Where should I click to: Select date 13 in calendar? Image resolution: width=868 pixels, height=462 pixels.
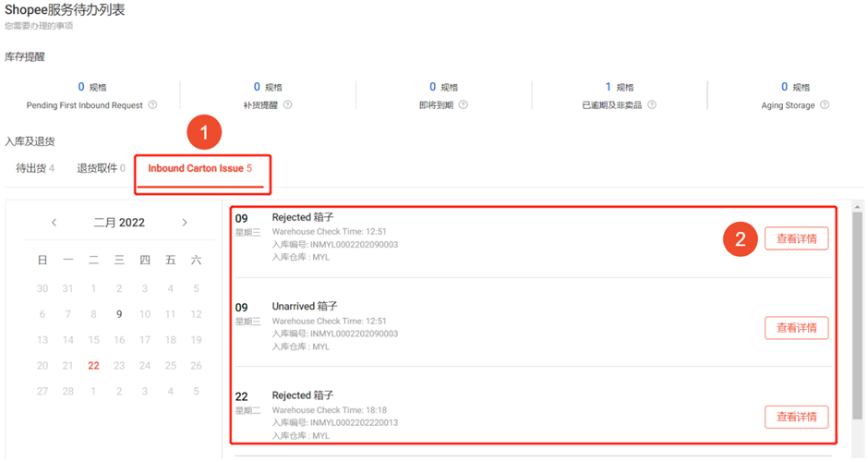pos(42,340)
